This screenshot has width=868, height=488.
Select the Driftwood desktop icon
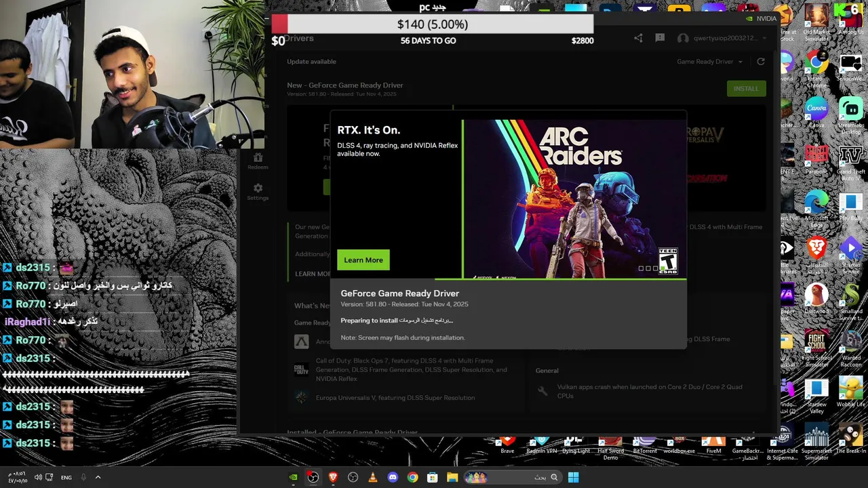(816, 298)
